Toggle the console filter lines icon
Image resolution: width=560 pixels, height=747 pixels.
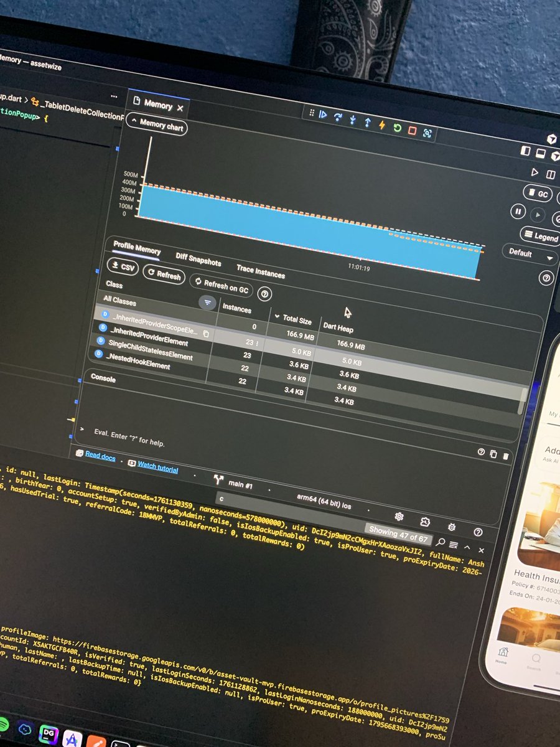tap(454, 545)
